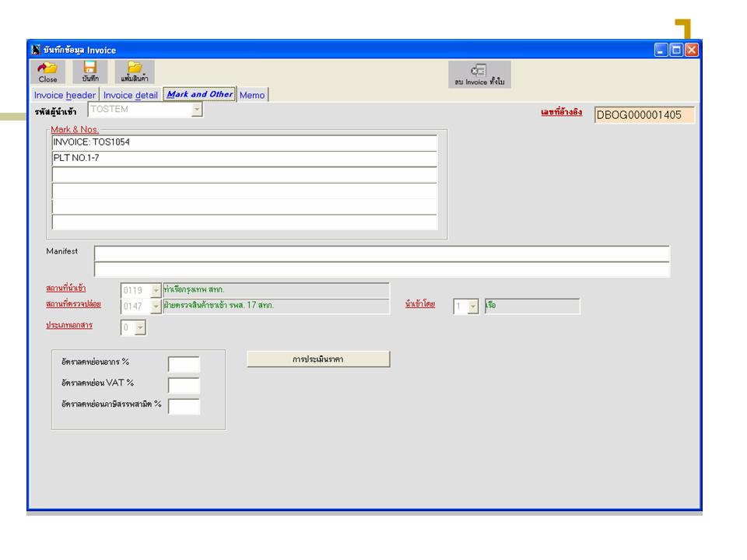Expand the importer code TOSTEM dropdown
Image resolution: width=747 pixels, height=560 pixels.
click(x=197, y=110)
